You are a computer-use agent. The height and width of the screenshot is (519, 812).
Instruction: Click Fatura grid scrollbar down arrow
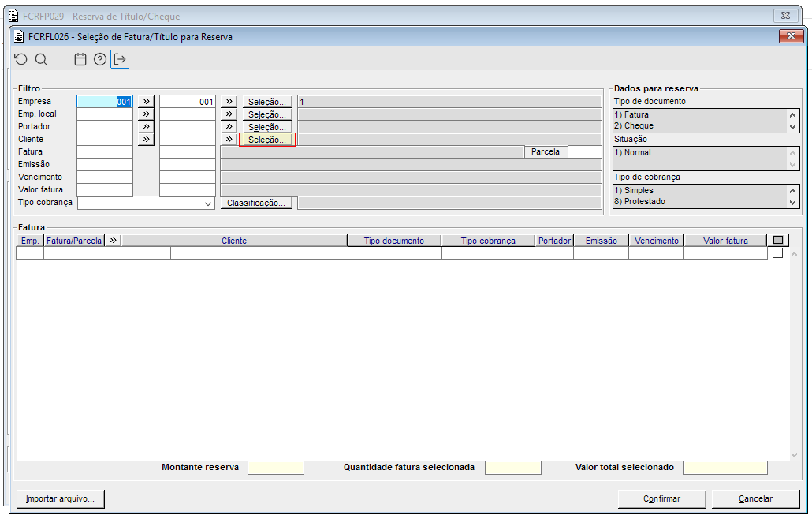795,455
